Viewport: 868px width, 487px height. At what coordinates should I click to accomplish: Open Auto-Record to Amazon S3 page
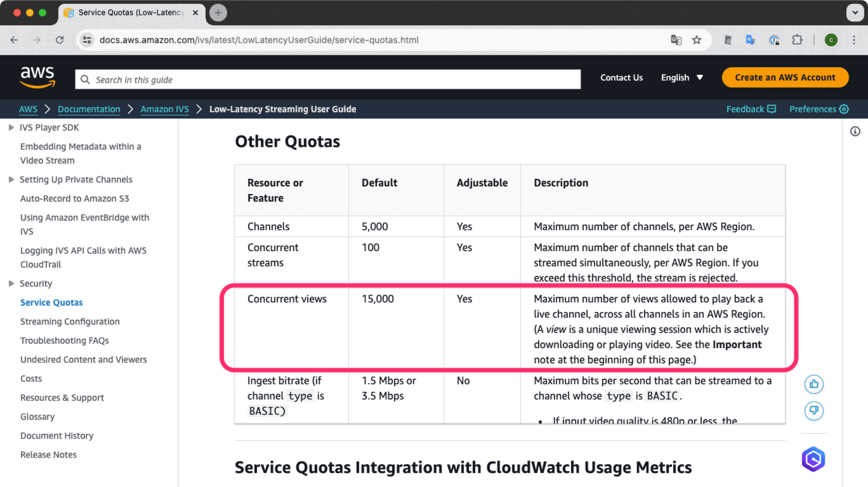tap(75, 199)
